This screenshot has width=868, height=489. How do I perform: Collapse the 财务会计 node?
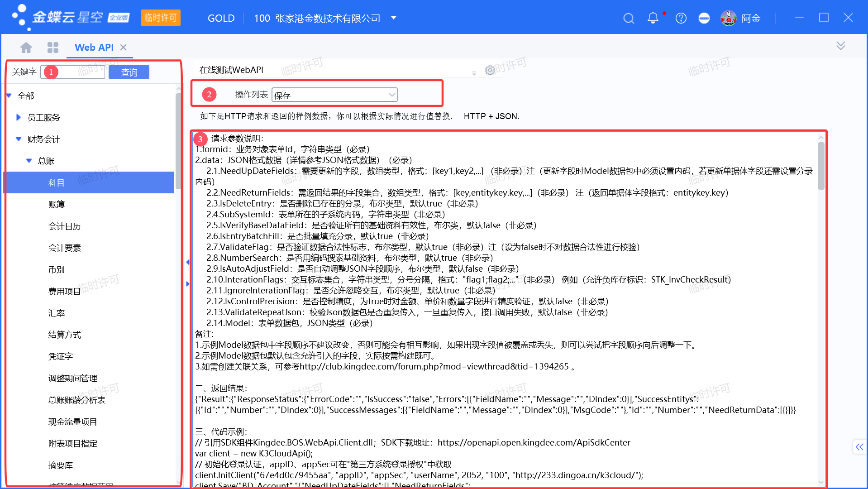pyautogui.click(x=19, y=139)
